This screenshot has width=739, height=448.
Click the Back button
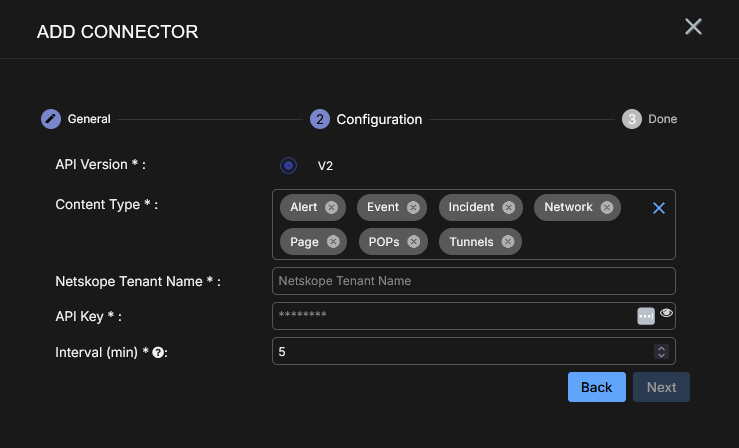coord(596,387)
